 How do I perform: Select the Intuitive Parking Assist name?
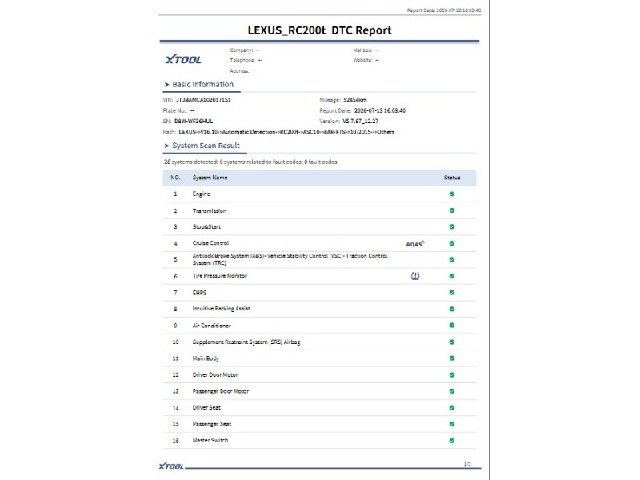(221, 309)
